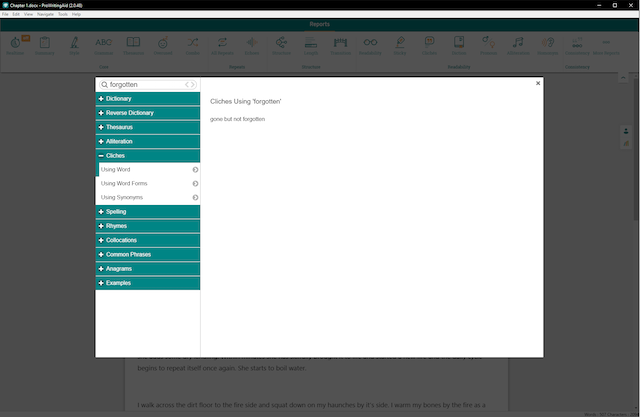Image resolution: width=640 pixels, height=417 pixels.
Task: Run the Diction report
Action: click(459, 45)
